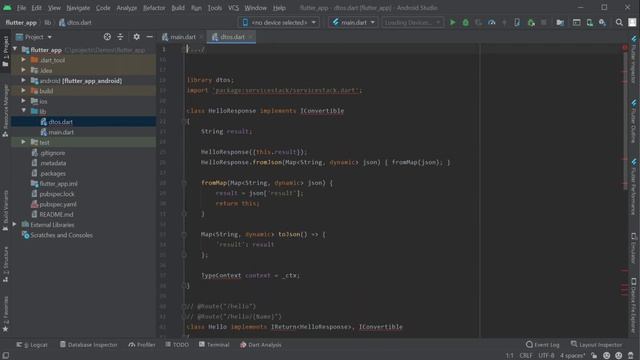Open the Flutter Inspector side panel
Viewport: 640px width, 360px height.
[x=634, y=59]
